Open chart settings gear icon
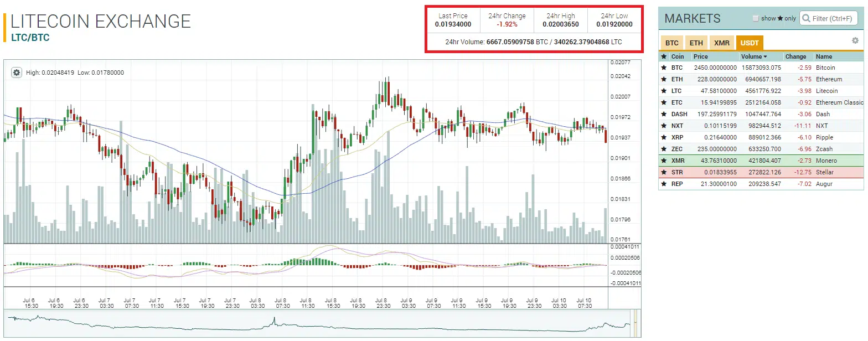This screenshot has height=341, width=868. coord(17,73)
